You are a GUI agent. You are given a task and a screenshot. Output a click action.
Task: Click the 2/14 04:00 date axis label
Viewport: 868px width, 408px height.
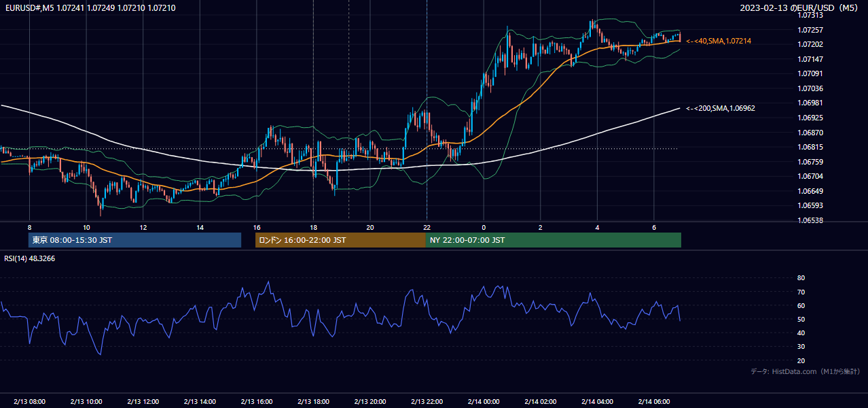coord(597,401)
